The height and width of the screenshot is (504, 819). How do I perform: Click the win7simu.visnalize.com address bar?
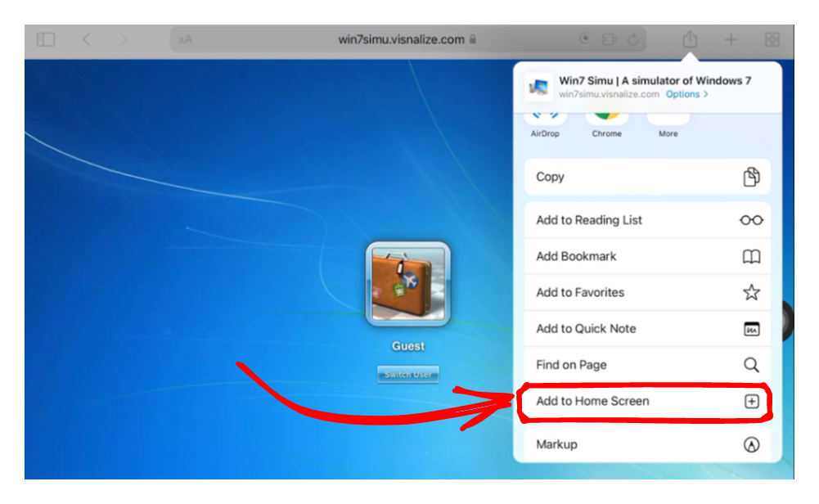[x=401, y=39]
